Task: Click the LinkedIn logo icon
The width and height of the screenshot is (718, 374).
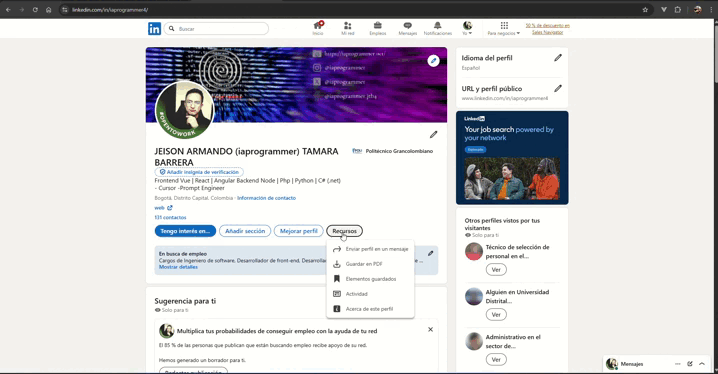Action: coord(154,29)
